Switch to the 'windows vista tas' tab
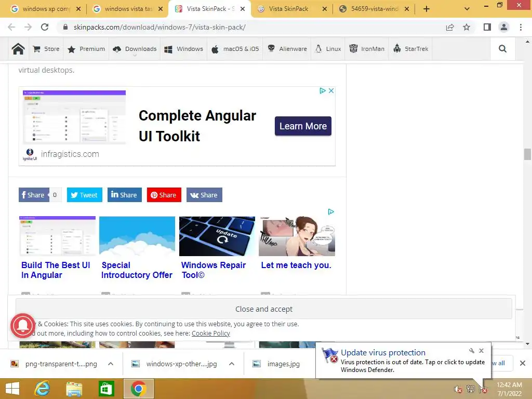Viewport: 532px width, 399px height. (x=128, y=9)
